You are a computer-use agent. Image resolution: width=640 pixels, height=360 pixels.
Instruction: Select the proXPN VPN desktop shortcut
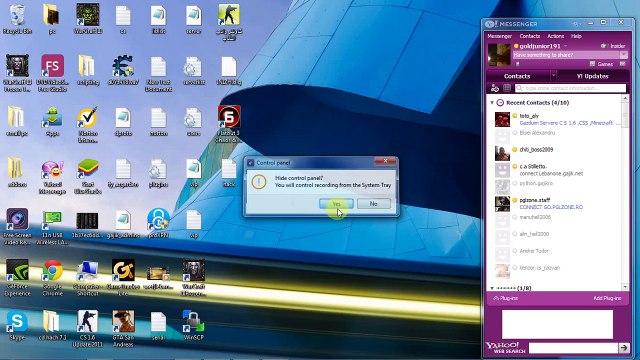[158, 223]
